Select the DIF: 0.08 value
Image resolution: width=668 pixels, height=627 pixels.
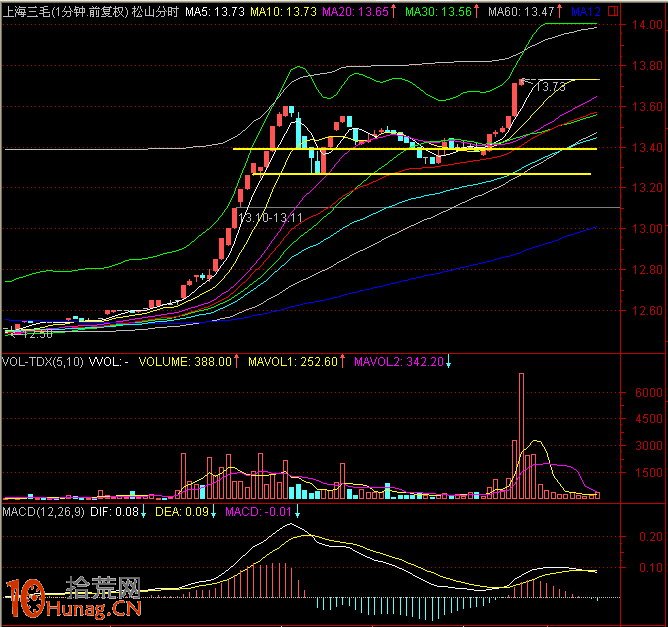point(114,512)
